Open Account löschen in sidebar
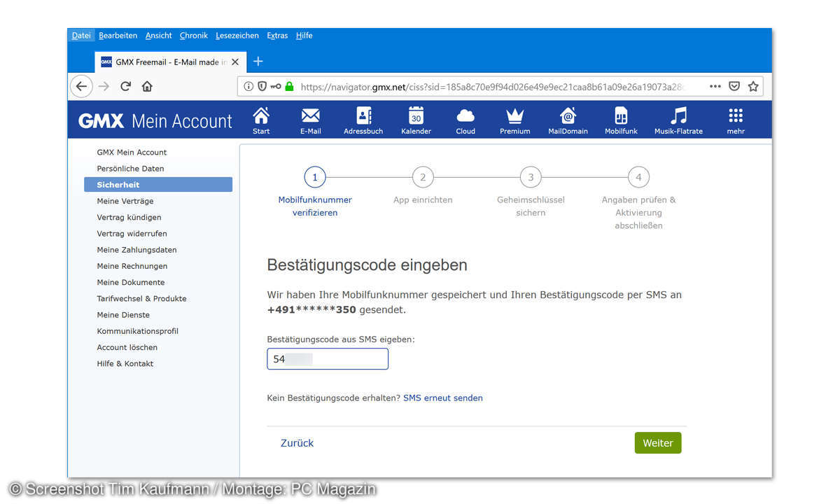The height and width of the screenshot is (504, 840). click(127, 347)
